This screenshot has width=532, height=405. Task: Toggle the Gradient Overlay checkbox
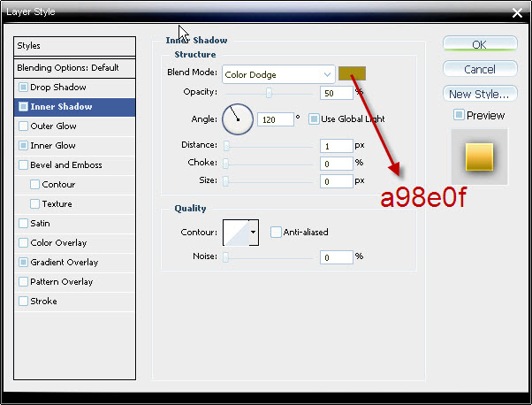[x=23, y=262]
